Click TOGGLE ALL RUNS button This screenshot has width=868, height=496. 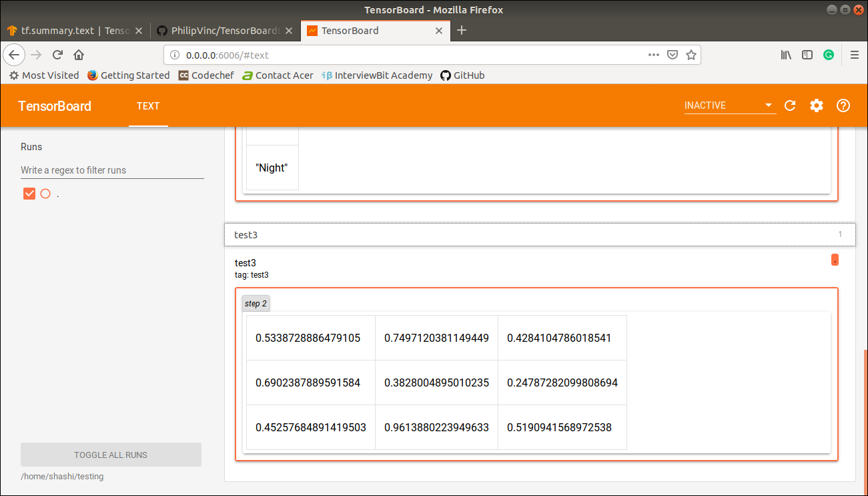click(111, 455)
